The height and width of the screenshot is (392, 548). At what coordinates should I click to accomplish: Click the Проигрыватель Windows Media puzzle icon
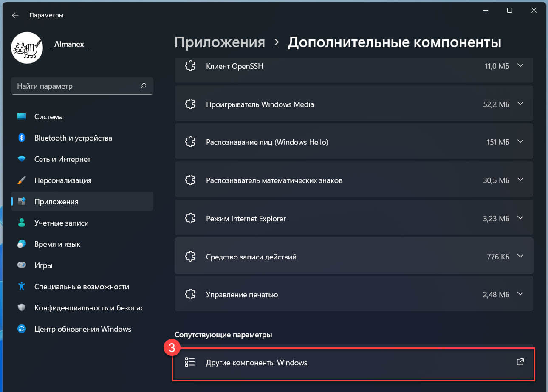(x=190, y=104)
